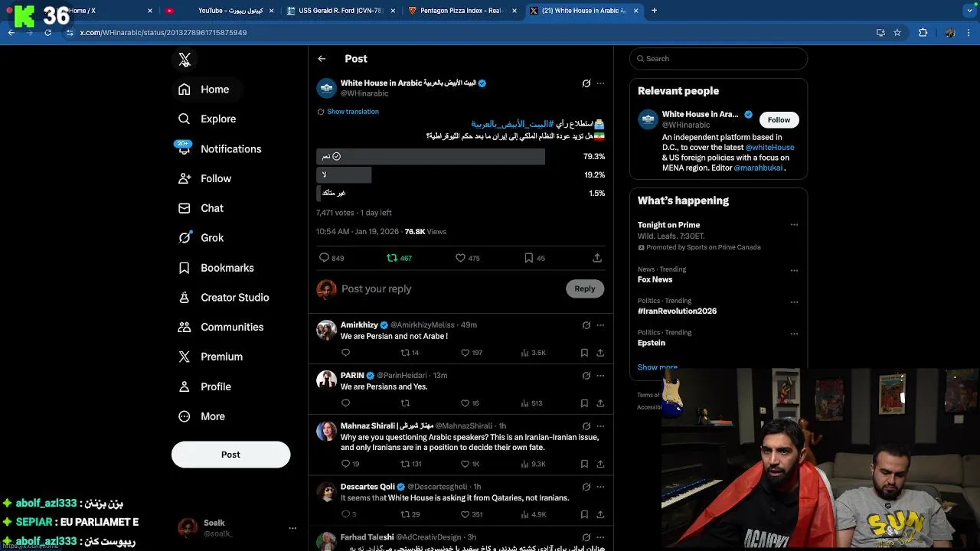Image resolution: width=980 pixels, height=551 pixels.
Task: Open a new browser tab
Action: 654,11
